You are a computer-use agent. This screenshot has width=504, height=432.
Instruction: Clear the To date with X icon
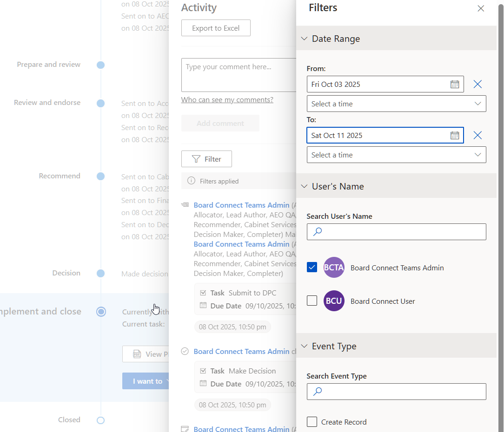click(x=477, y=135)
